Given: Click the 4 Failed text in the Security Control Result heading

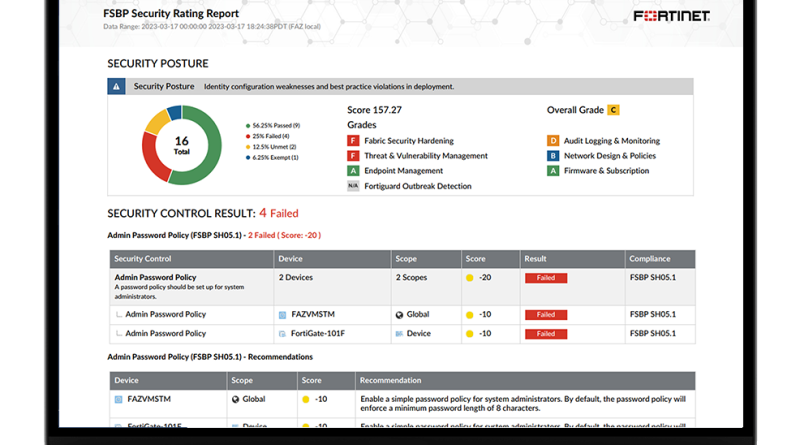Looking at the screenshot, I should (x=279, y=213).
